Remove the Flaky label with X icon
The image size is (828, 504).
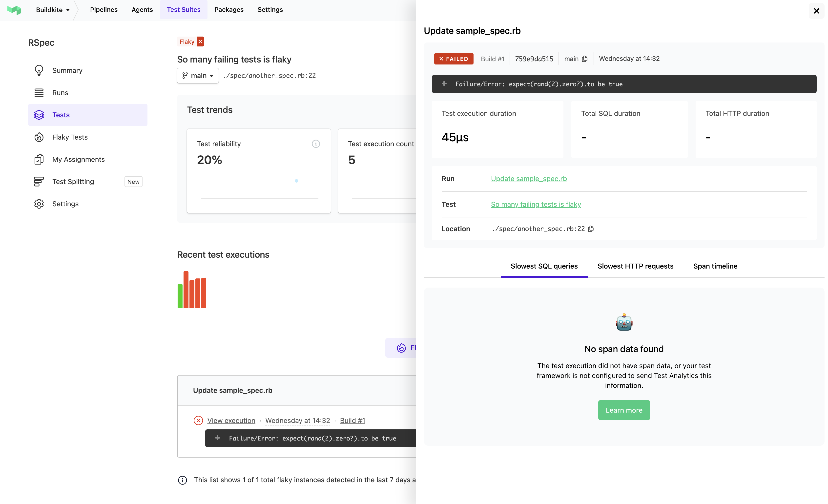[x=200, y=41]
